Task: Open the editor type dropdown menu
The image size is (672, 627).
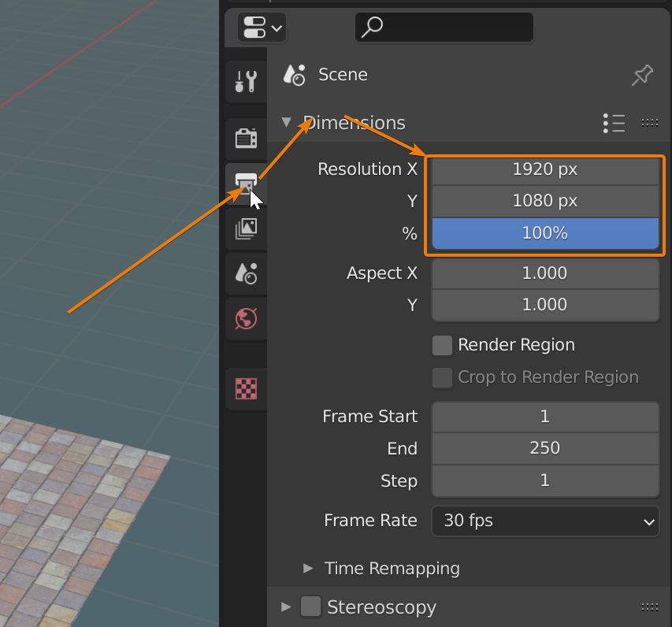Action: click(x=262, y=28)
